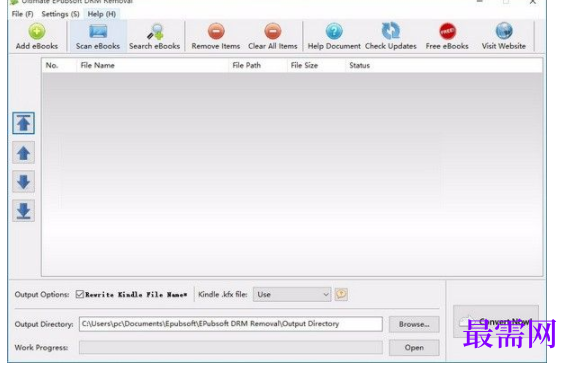Expand the Kindle .kfx file dropdown

[292, 294]
